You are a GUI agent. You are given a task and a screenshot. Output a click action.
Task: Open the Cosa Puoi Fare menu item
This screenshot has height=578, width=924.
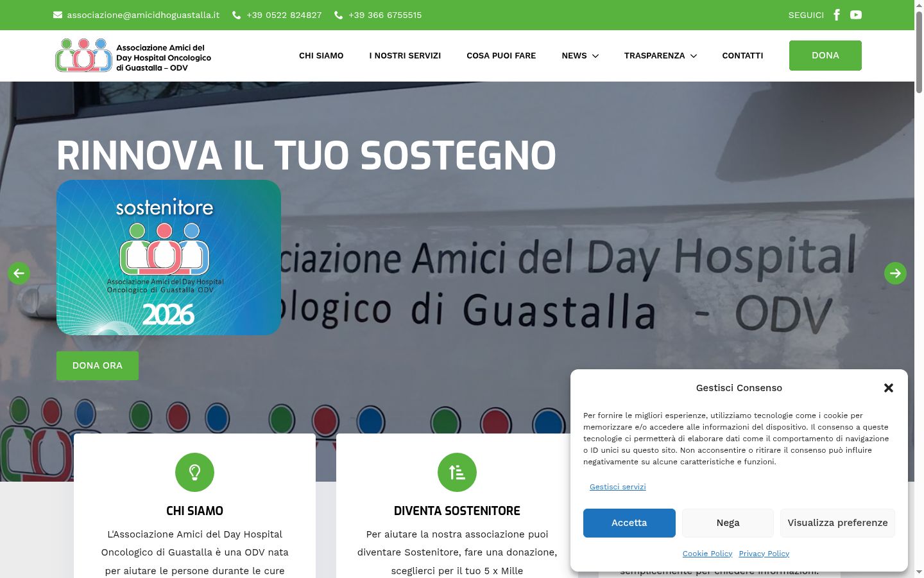pos(501,56)
